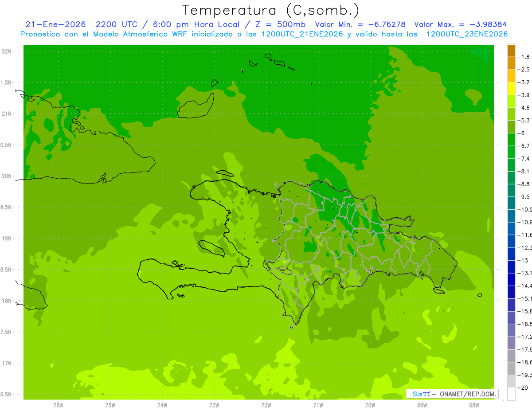Click the "2200 UTC" time text
Viewport: 532px width, 411px height.
pos(117,25)
